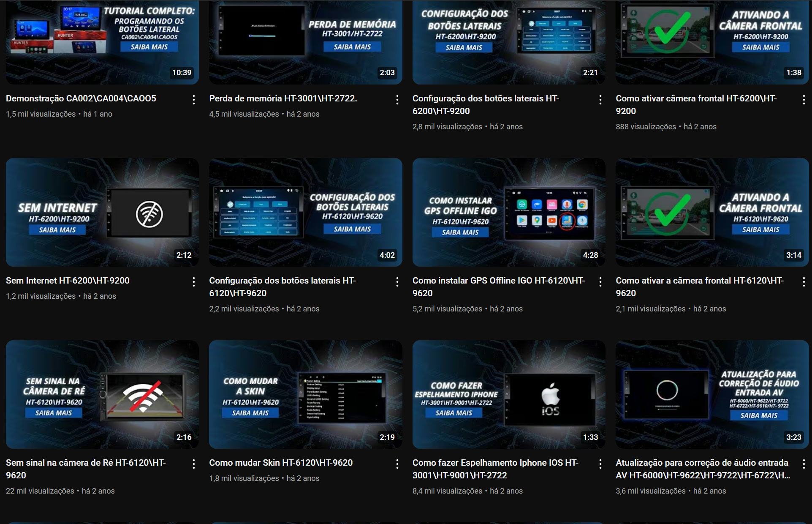This screenshot has height=524, width=812.
Task: Play the Como mudar a Skin thumbnail
Action: 306,394
